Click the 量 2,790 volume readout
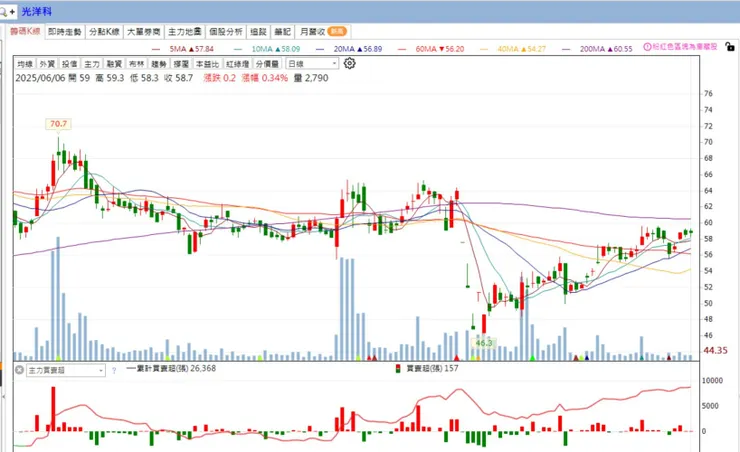The width and height of the screenshot is (740, 452). tap(311, 78)
